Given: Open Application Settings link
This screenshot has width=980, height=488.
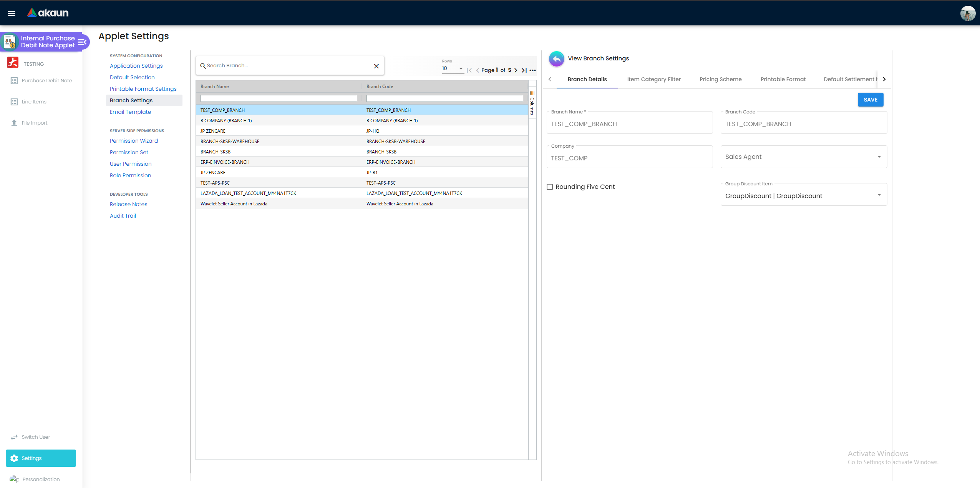Looking at the screenshot, I should coord(136,66).
